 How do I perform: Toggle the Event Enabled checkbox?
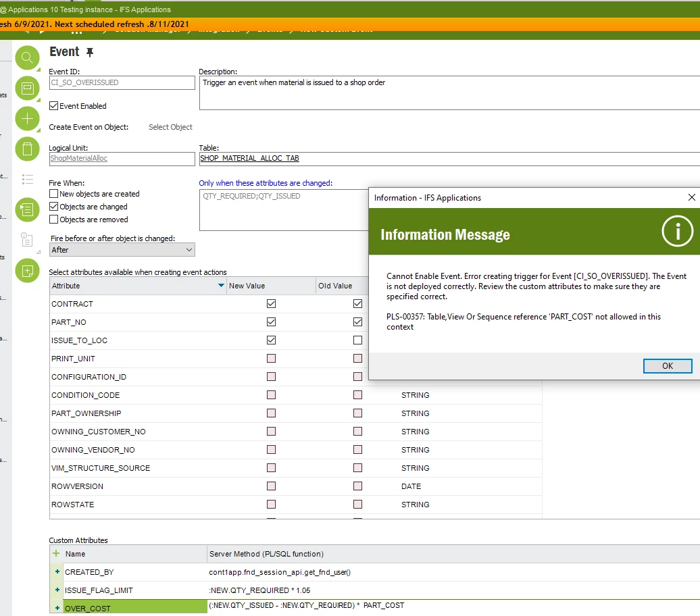tap(53, 105)
